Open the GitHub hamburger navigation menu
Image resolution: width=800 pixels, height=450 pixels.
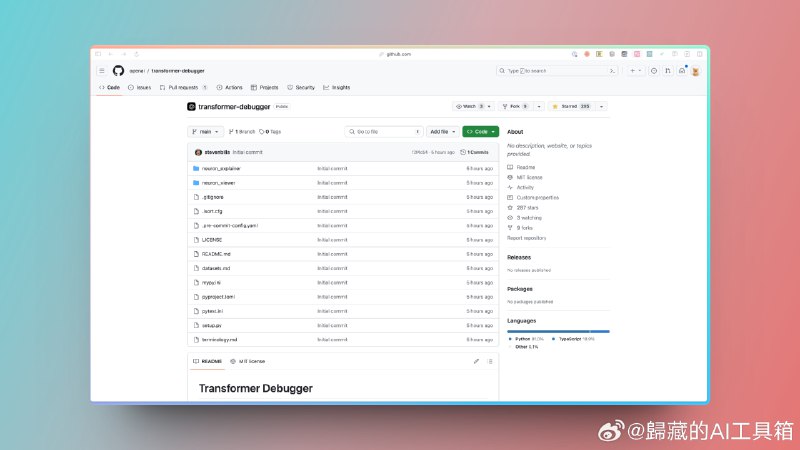point(102,71)
